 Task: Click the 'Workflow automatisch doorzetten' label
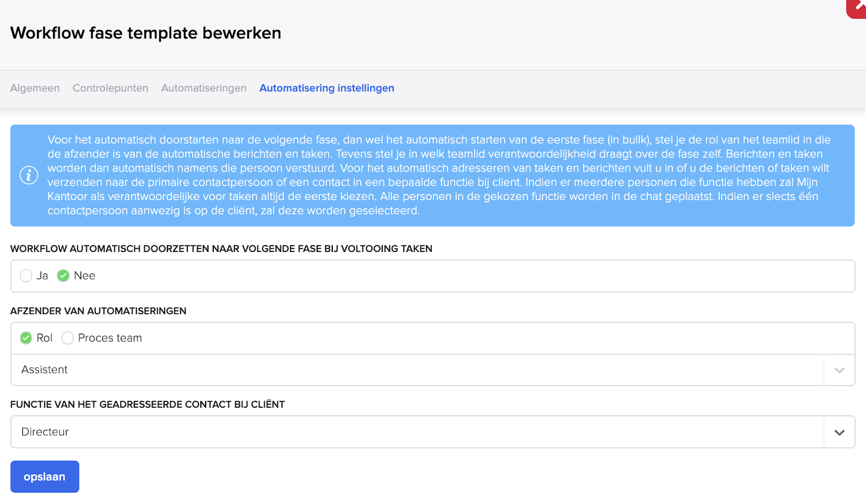[221, 249]
